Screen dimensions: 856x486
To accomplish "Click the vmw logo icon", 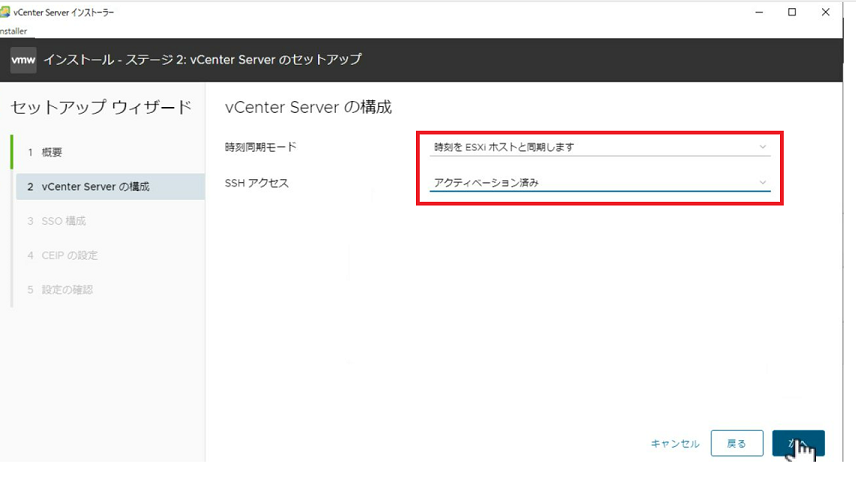I will click(x=23, y=60).
